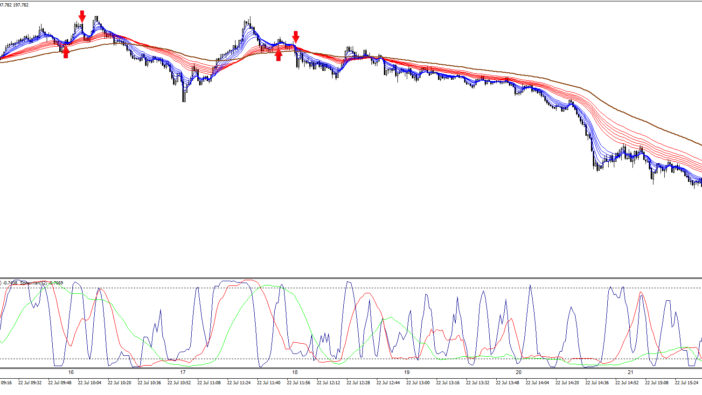The width and height of the screenshot is (702, 395).
Task: Click period marker 21 under the oscillator
Action: click(630, 372)
